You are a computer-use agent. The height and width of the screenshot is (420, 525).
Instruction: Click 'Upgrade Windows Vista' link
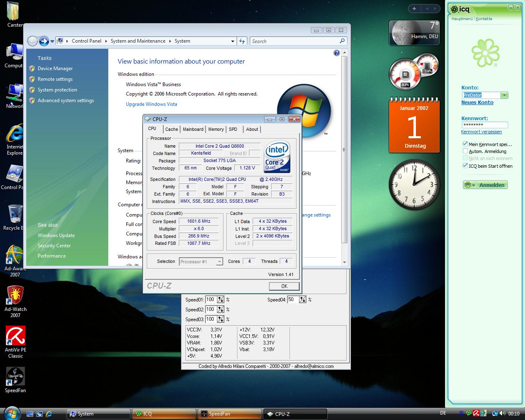point(151,104)
